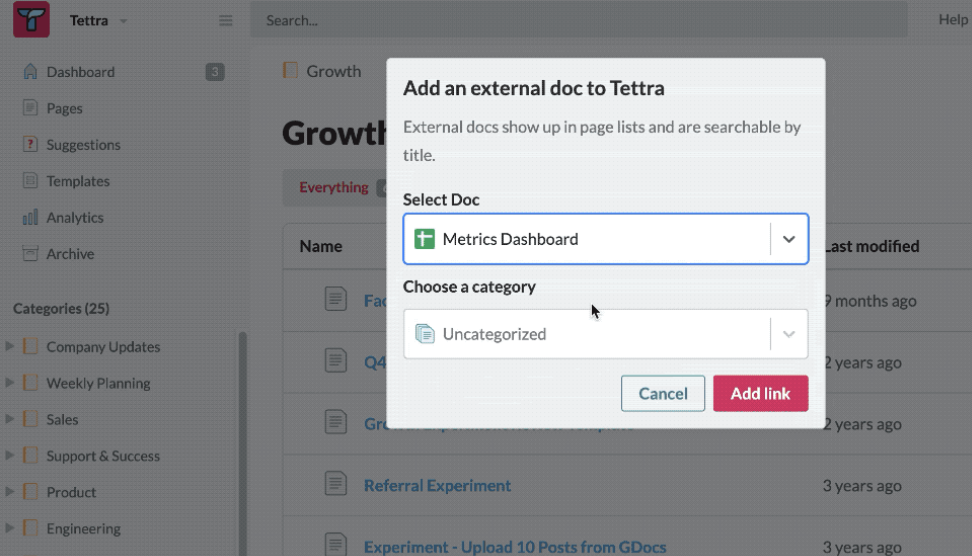Focus the Search field at top
Screen dimensions: 972x556
click(579, 20)
